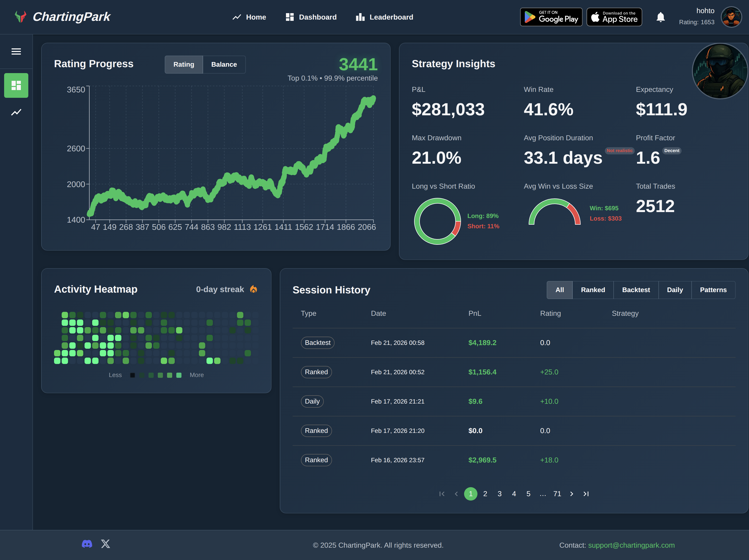Select the dashboard grid icon in sidebar
This screenshot has height=560, width=749.
[16, 85]
